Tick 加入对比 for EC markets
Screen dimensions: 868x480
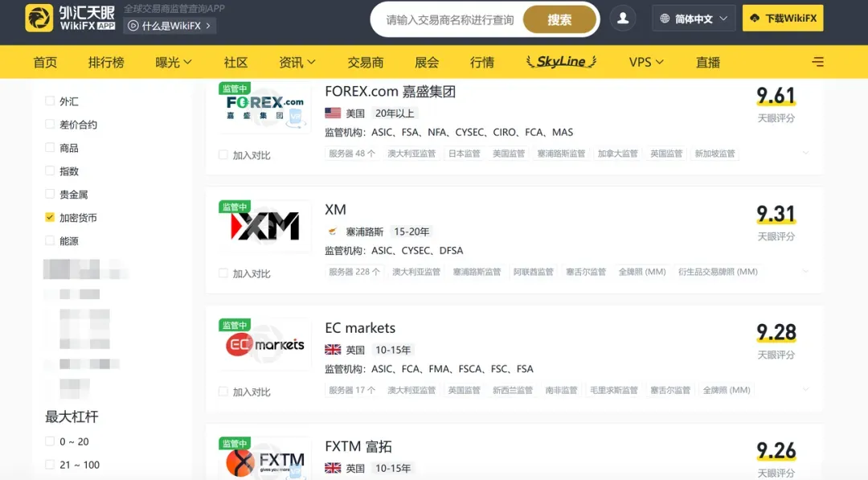(x=223, y=392)
